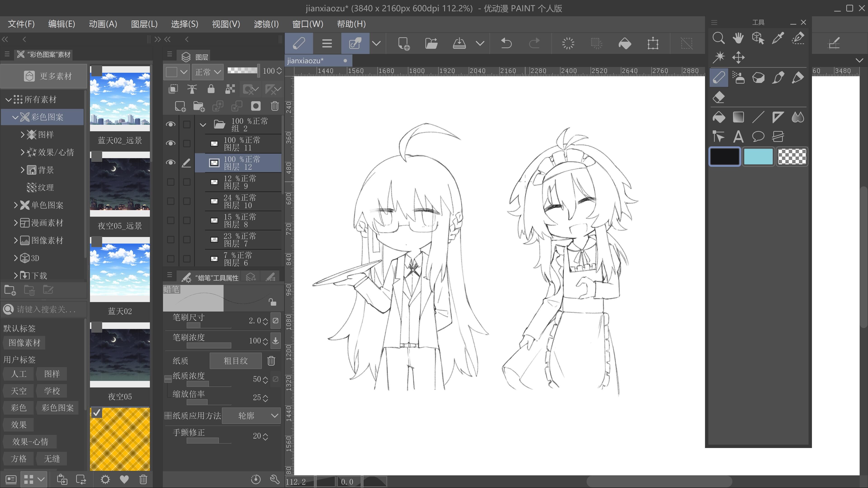Open the 滤镜(I) menu
Image resolution: width=868 pixels, height=488 pixels.
[266, 24]
